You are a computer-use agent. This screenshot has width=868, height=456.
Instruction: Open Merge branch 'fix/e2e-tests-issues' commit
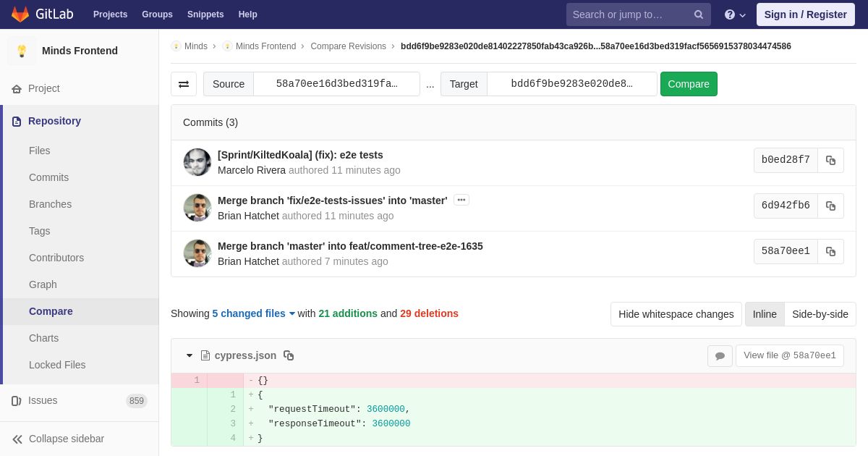333,200
